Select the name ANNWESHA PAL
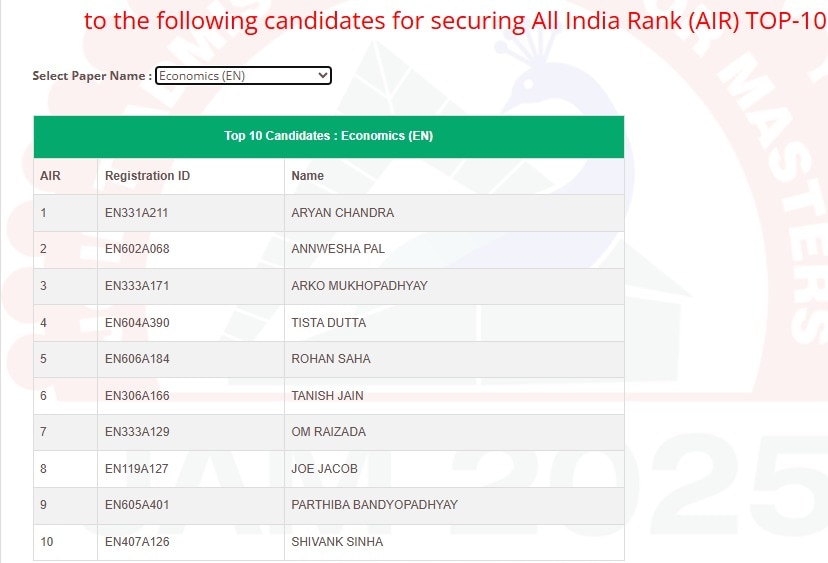Screen dimensions: 828x563 pos(338,249)
